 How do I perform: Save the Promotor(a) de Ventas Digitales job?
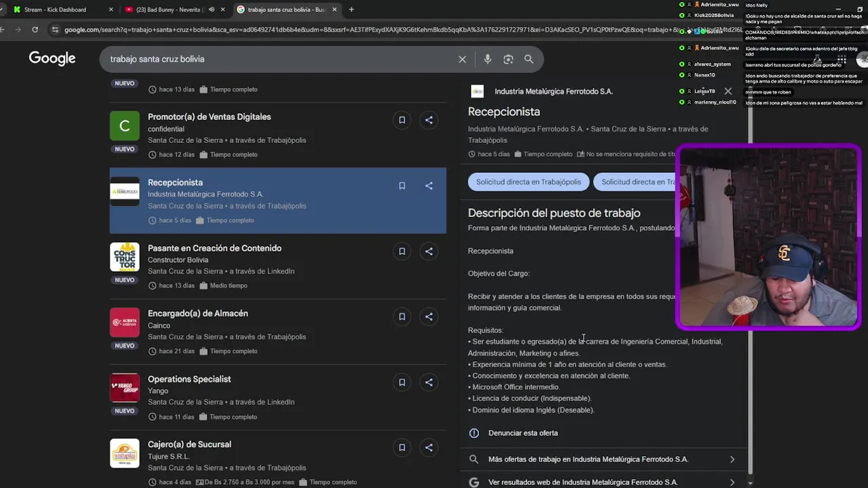[x=402, y=120]
